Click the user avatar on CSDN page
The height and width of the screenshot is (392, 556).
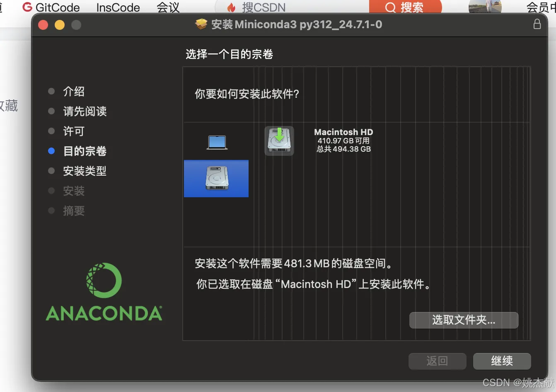485,6
